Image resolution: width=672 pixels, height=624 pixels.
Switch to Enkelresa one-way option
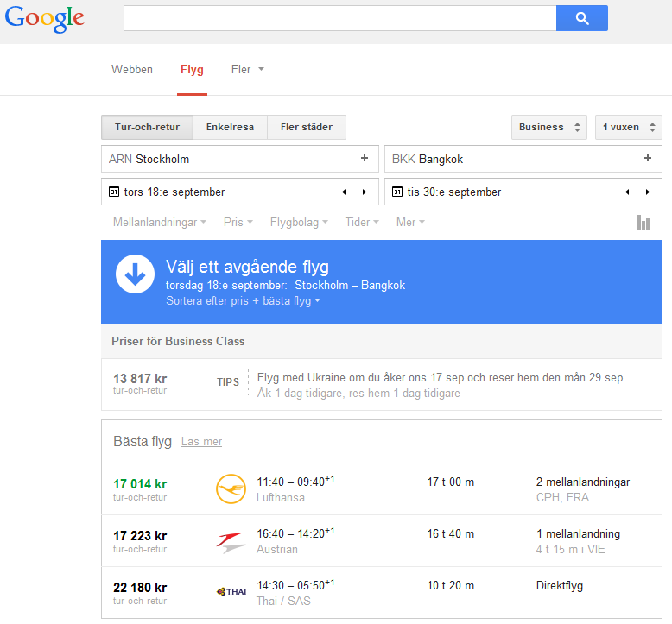click(230, 128)
